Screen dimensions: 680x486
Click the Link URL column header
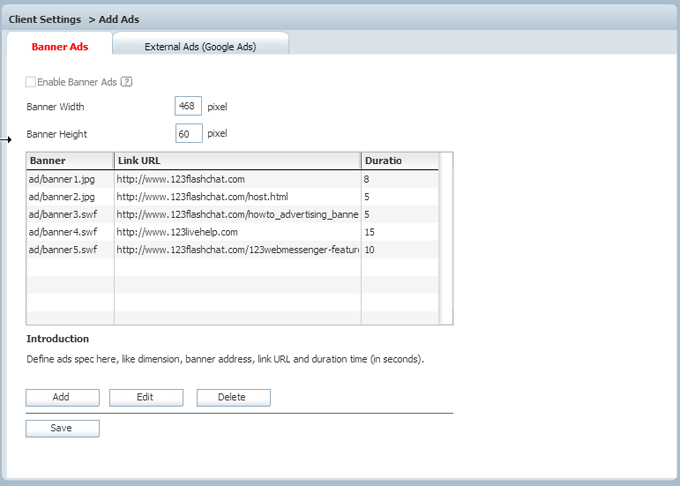(x=237, y=161)
